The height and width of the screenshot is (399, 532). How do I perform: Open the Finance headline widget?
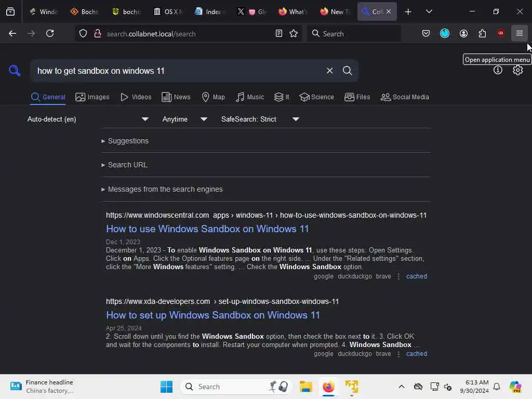41,387
